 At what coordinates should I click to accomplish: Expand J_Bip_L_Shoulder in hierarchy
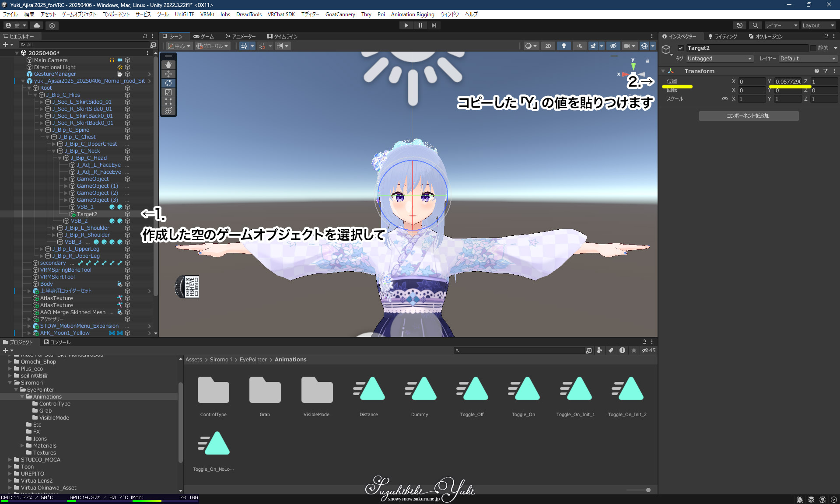pos(54,228)
